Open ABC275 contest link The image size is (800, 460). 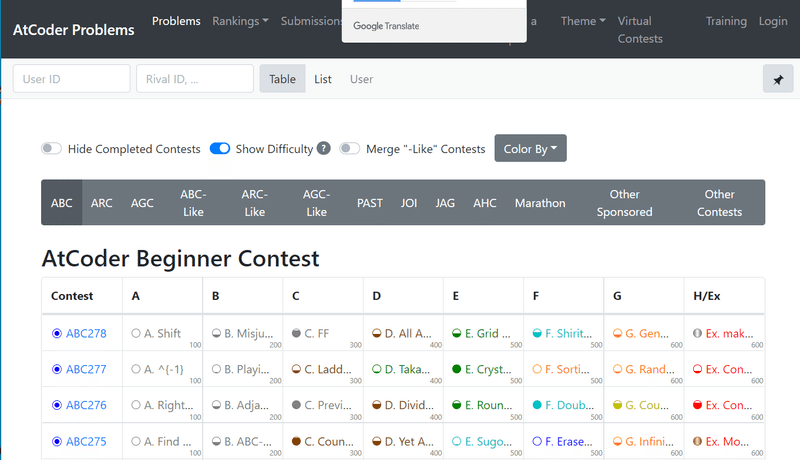86,441
